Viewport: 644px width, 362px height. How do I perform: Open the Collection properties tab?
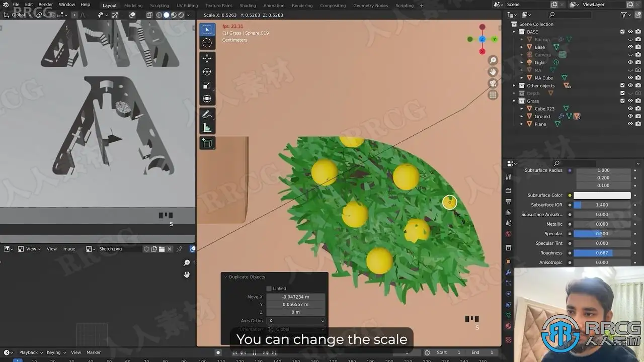click(x=508, y=248)
